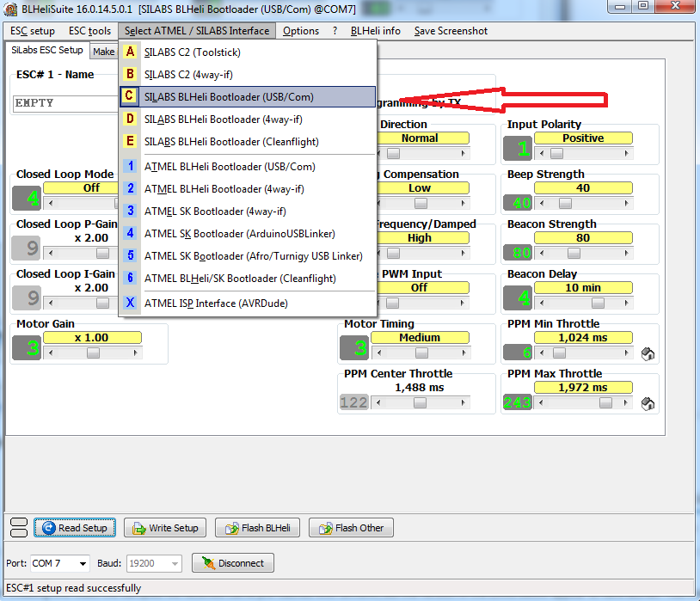The image size is (700, 601).
Task: Open the Options menu
Action: coord(301,31)
